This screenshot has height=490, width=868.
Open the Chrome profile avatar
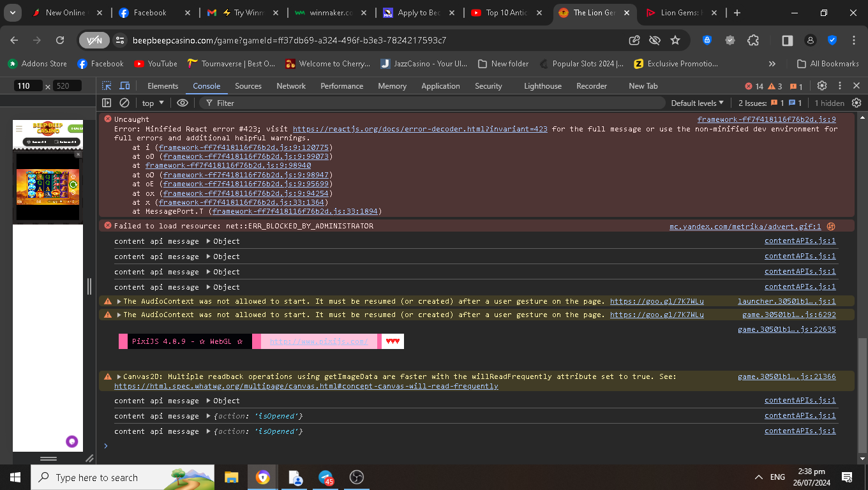pyautogui.click(x=810, y=40)
